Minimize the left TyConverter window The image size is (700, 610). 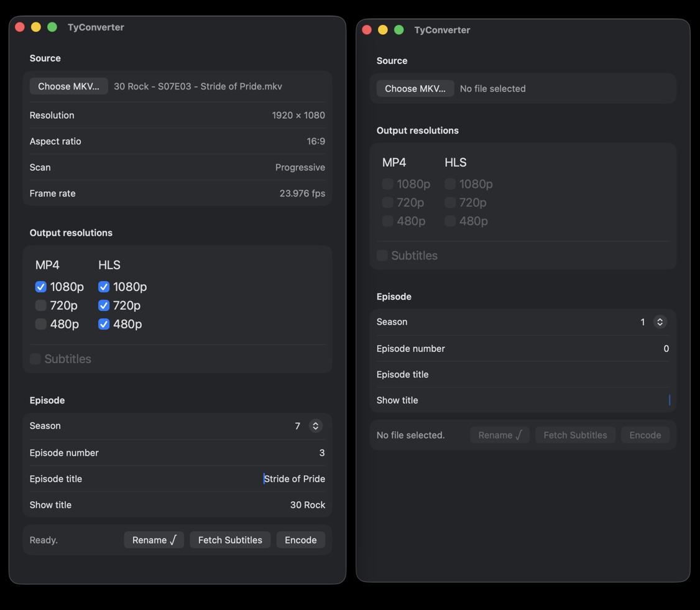[x=35, y=27]
